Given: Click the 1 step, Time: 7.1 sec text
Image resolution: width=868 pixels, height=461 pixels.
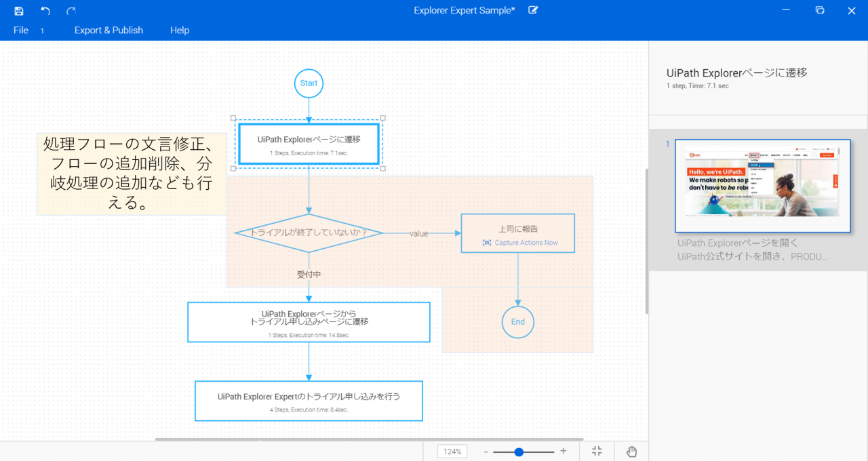Looking at the screenshot, I should 698,86.
